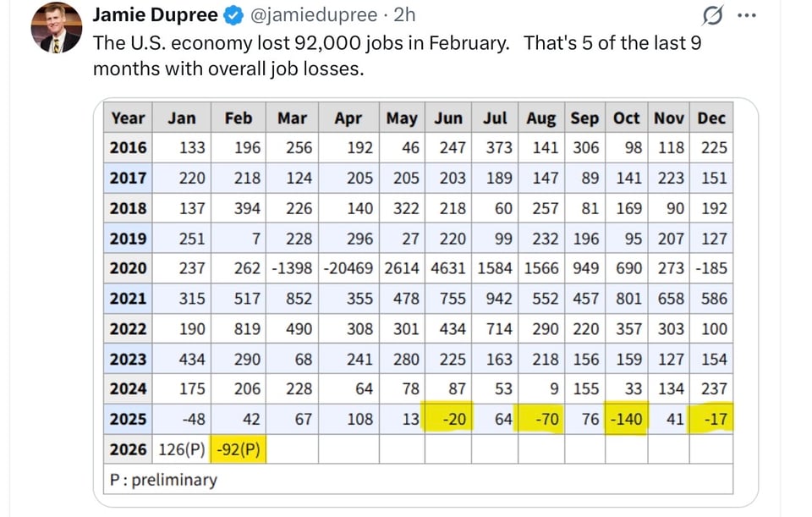812x517 pixels.
Task: Click the Year column header
Action: (129, 118)
